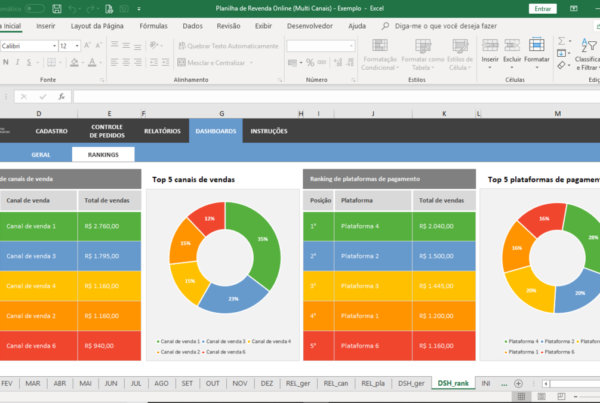
Task: Switch to the DSH_ger sheet tab
Action: tap(411, 383)
